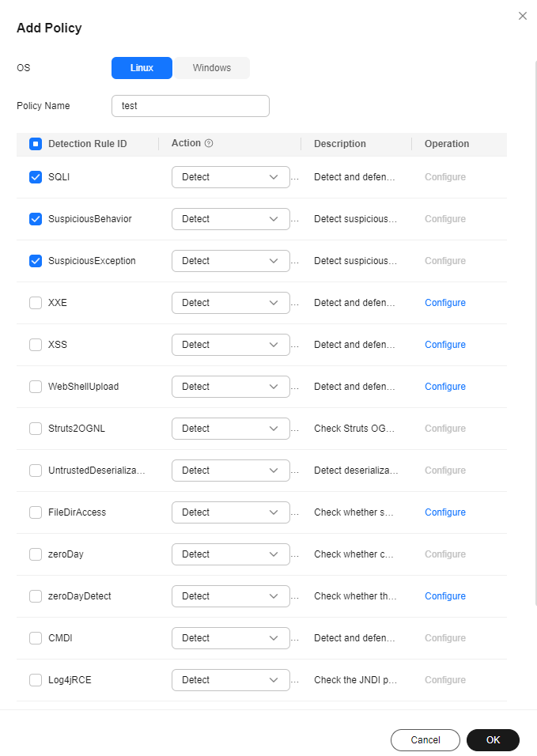Image resolution: width=537 pixels, height=756 pixels.
Task: Enable the XXE rule checkbox
Action: click(36, 303)
